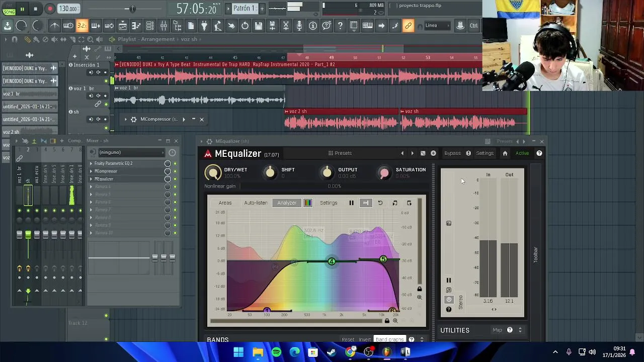Open Windows Start menu
The height and width of the screenshot is (362, 644).
click(238, 352)
